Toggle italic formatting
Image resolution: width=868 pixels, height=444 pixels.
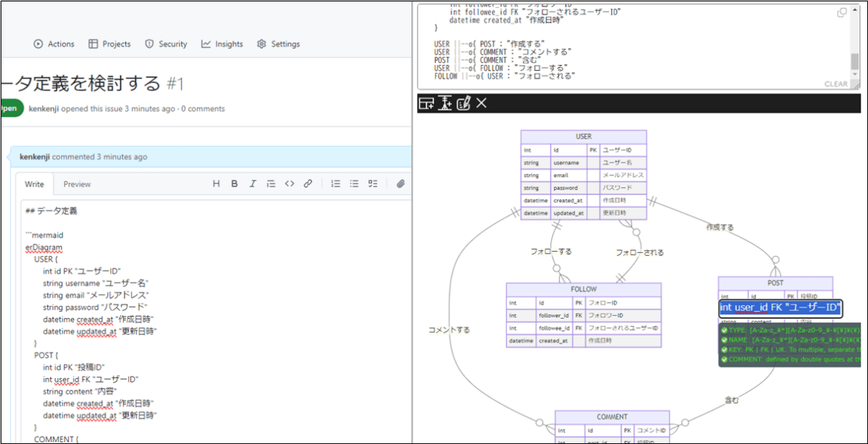point(252,184)
